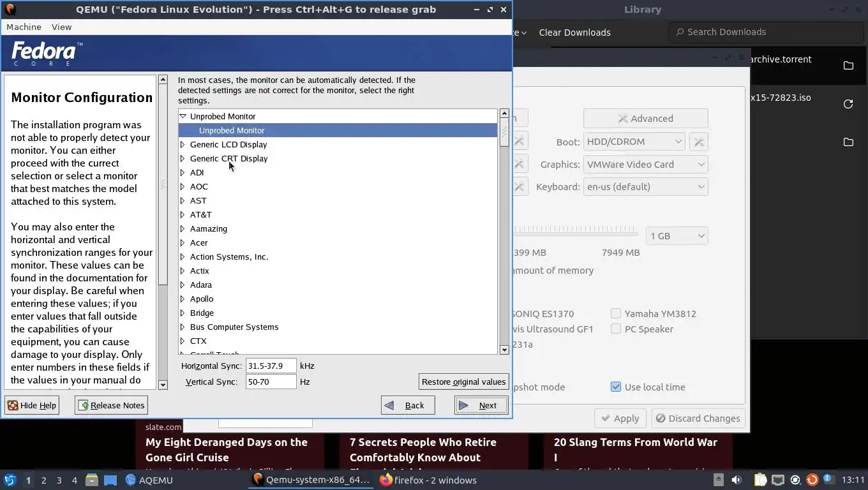
Task: Select the Aamazing row in monitor list
Action: pos(338,228)
